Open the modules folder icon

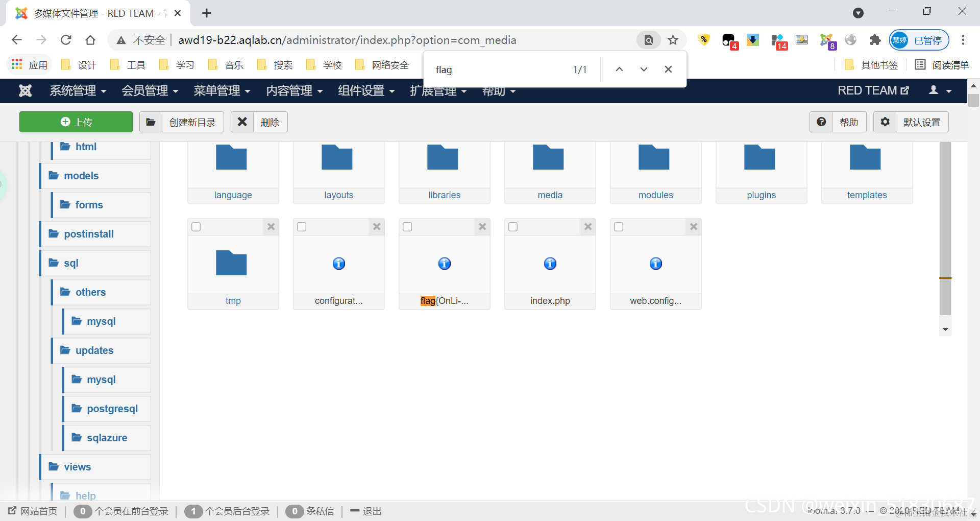click(654, 157)
